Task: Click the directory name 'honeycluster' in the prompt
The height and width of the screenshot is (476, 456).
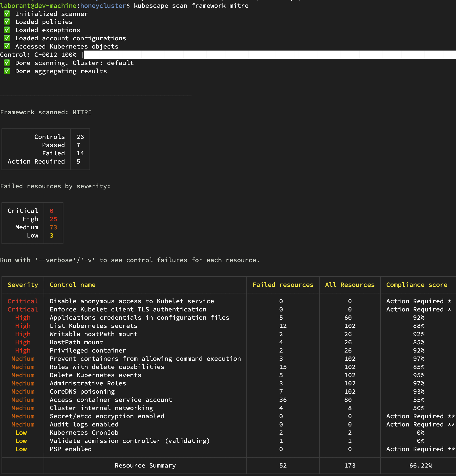Action: (103, 5)
